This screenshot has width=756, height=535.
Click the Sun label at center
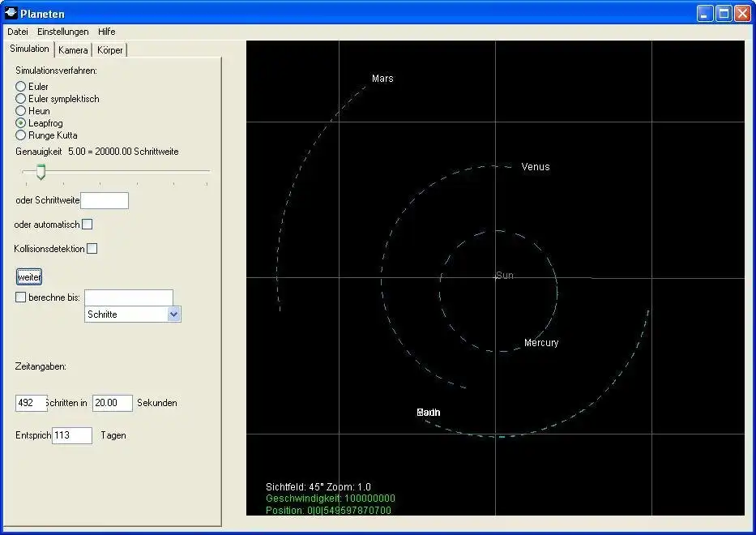[x=505, y=275]
